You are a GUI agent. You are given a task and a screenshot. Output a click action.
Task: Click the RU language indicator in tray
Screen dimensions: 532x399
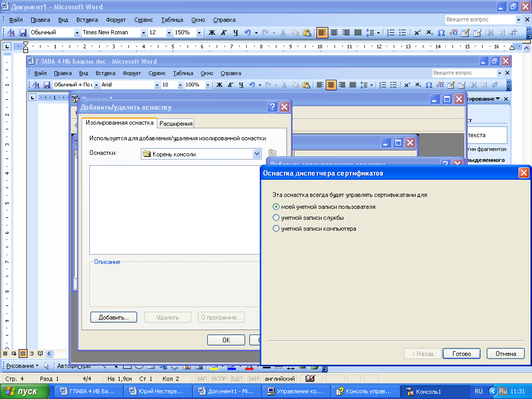point(478,391)
